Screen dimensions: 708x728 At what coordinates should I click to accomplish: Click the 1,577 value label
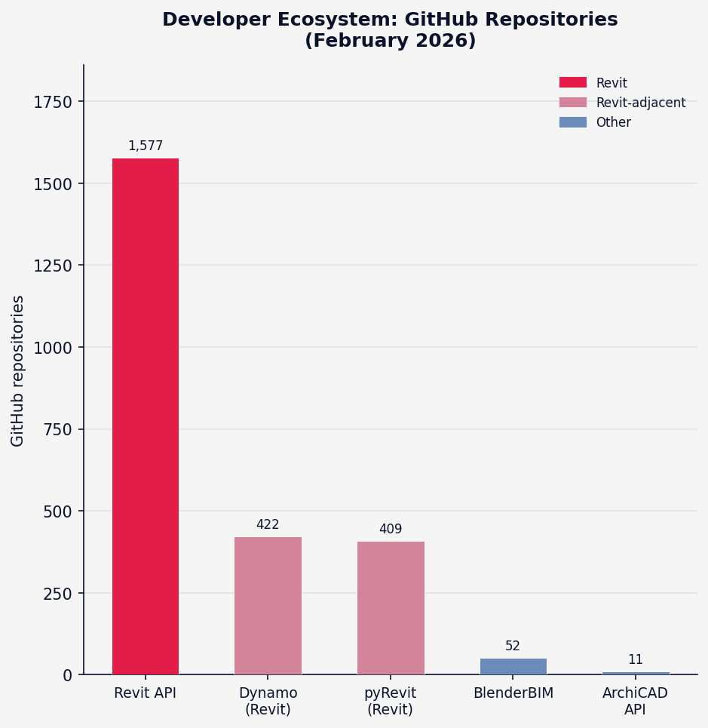pos(146,146)
